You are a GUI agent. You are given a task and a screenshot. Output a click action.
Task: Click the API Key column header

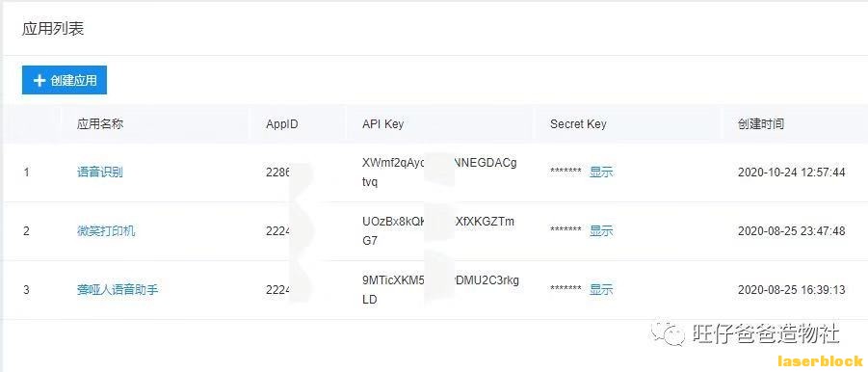[383, 124]
